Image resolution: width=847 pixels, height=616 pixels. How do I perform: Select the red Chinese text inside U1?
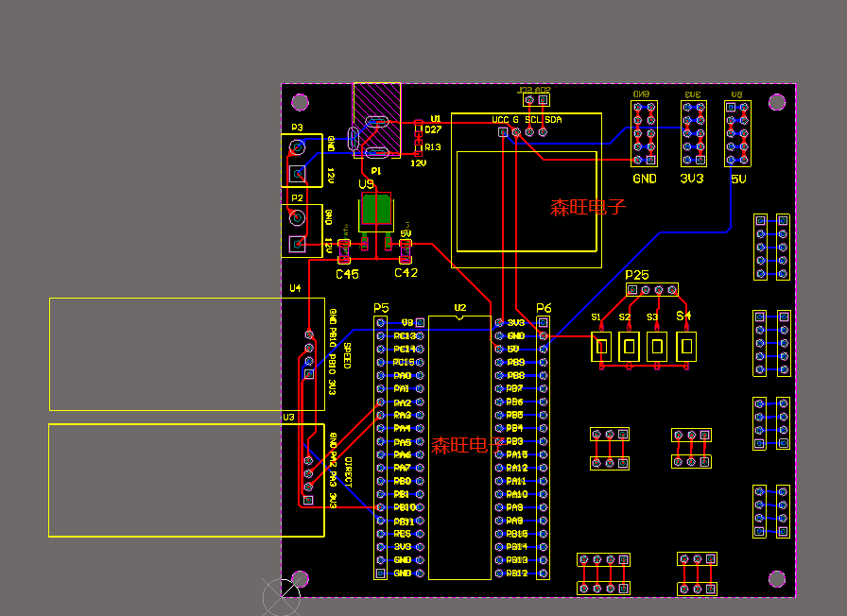point(588,207)
